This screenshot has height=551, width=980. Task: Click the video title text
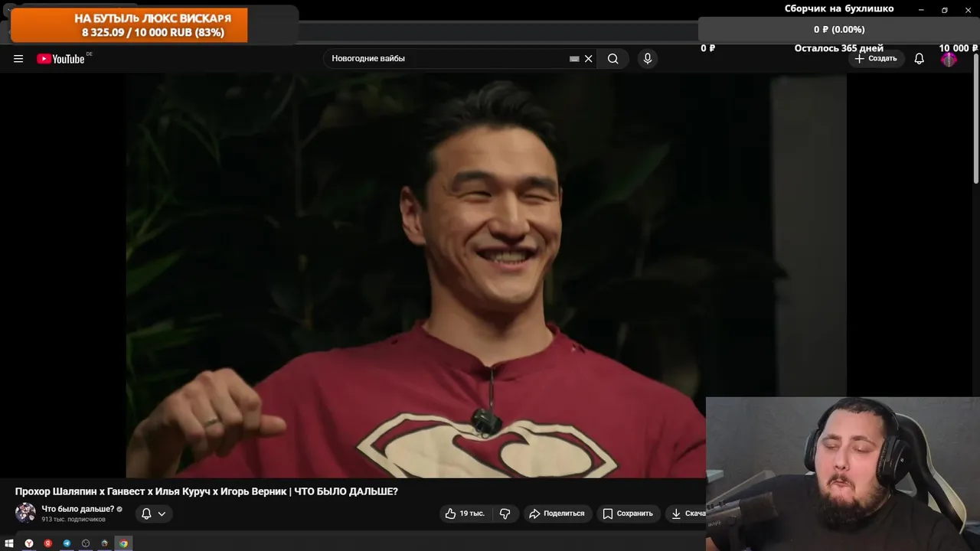click(207, 491)
